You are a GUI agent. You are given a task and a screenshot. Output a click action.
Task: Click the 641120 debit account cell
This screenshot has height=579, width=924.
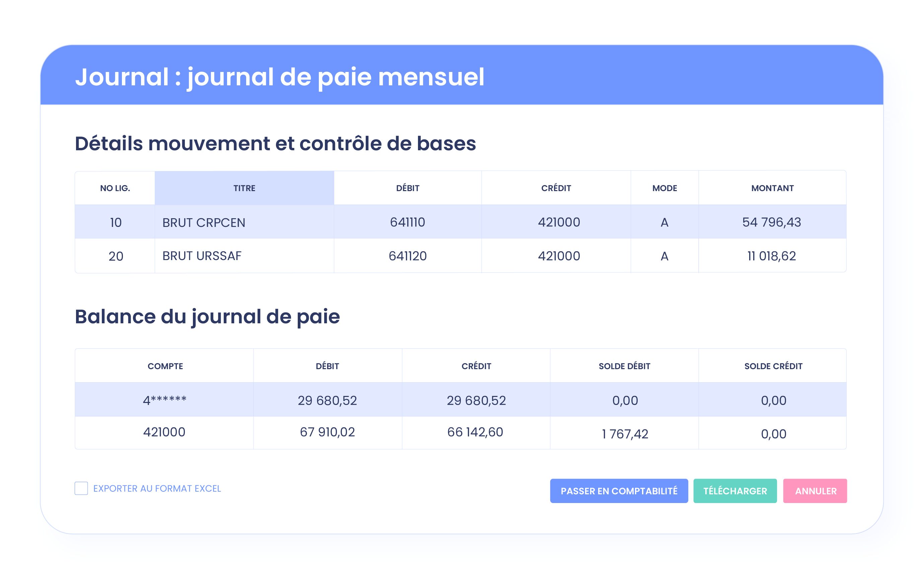[x=407, y=256]
